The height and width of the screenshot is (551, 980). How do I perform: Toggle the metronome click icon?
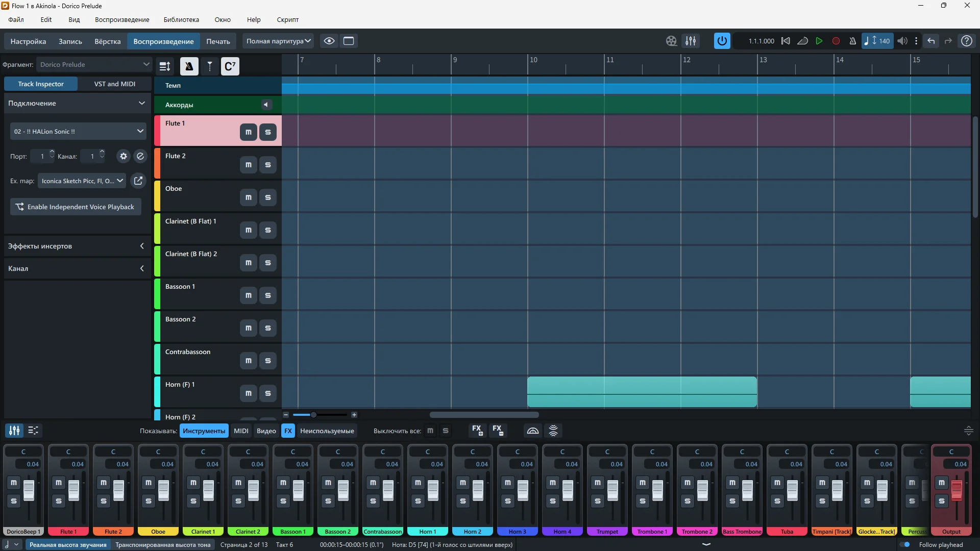click(852, 41)
